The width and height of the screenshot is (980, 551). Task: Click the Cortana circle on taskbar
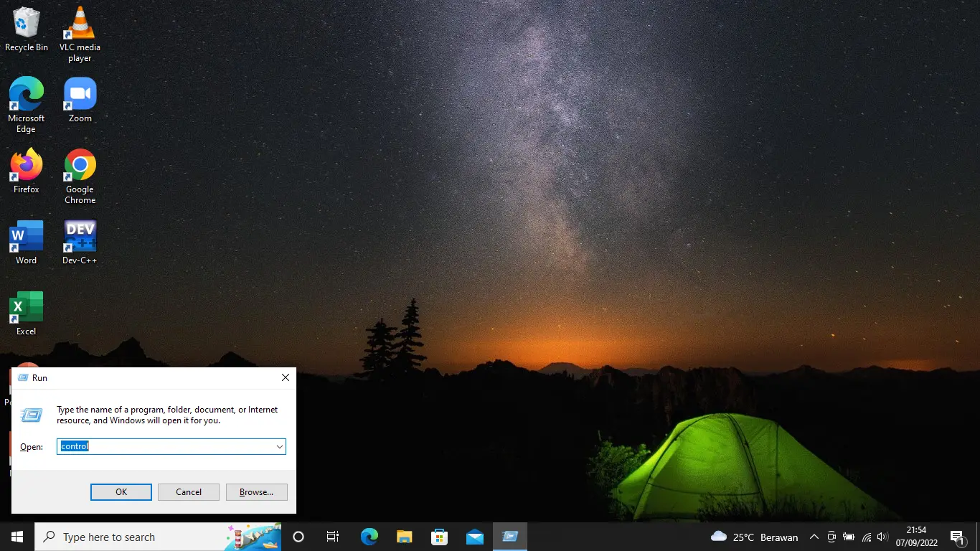pyautogui.click(x=298, y=537)
